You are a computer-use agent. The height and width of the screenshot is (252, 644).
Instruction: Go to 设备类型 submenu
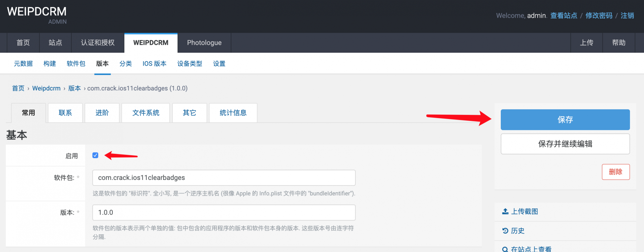(x=190, y=64)
